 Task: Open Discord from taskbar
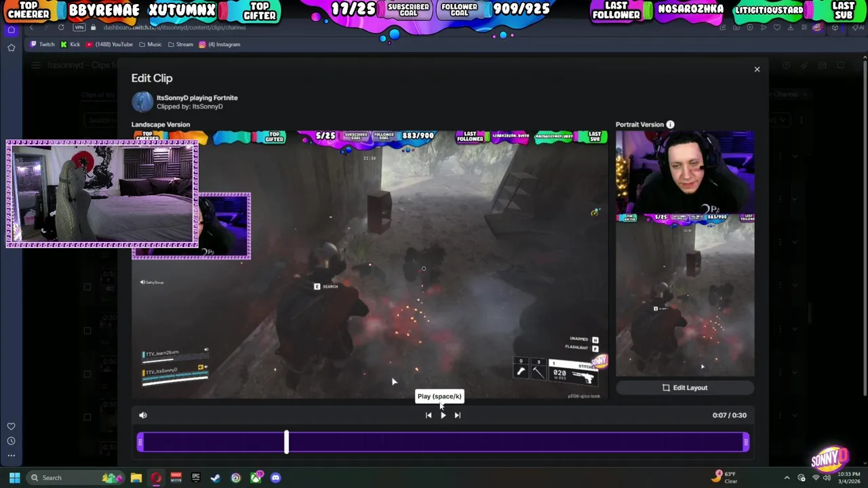275,478
